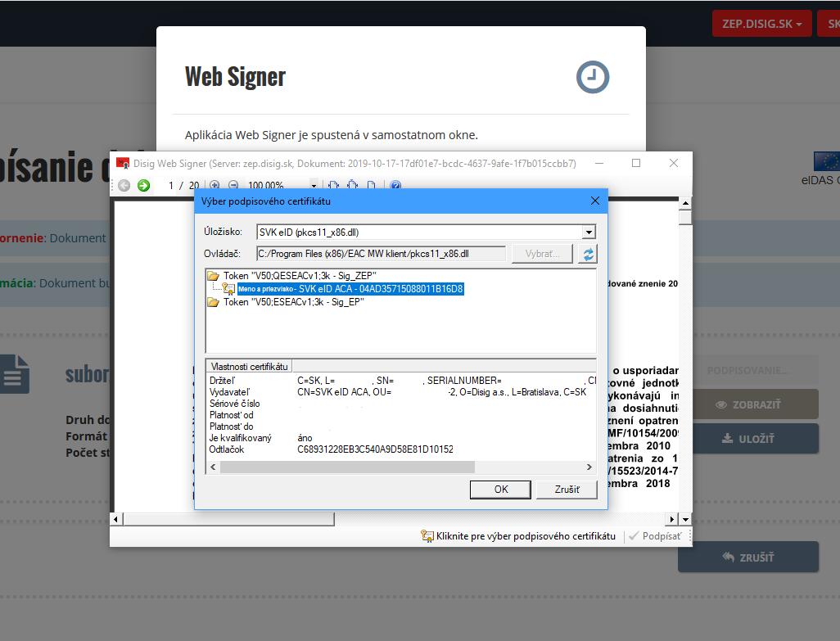840x641 pixels.
Task: Click the selected certificate's icon in tree
Action: [229, 289]
